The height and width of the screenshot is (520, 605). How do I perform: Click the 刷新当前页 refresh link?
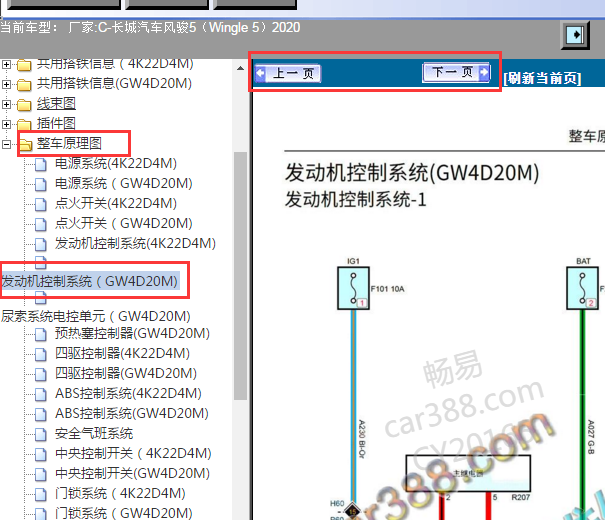[542, 78]
